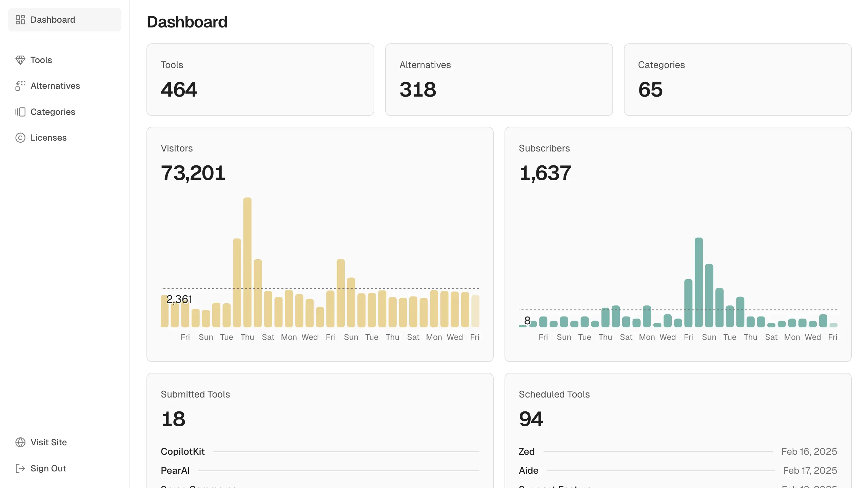The height and width of the screenshot is (488, 868).
Task: Click the Dashboard icon in sidebar
Action: [20, 20]
